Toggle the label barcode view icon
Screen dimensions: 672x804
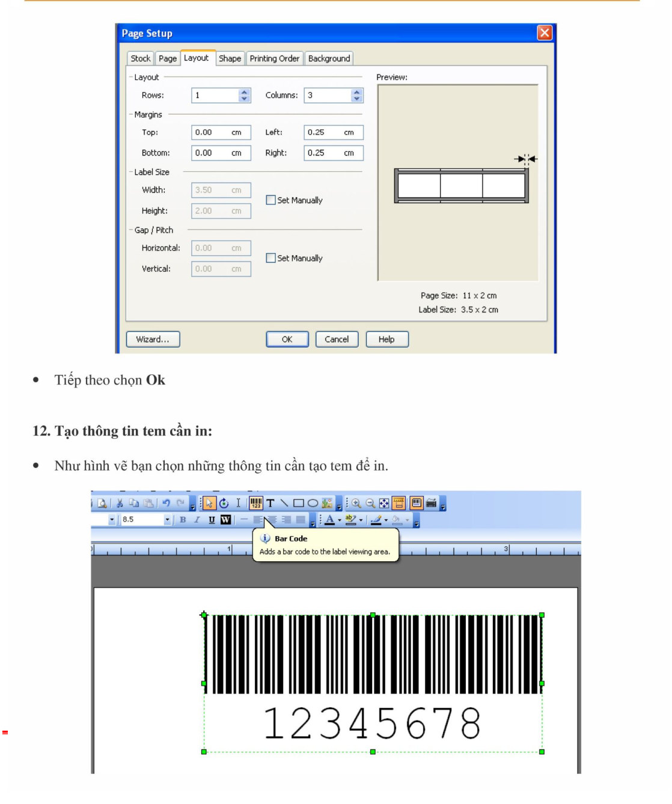[417, 504]
